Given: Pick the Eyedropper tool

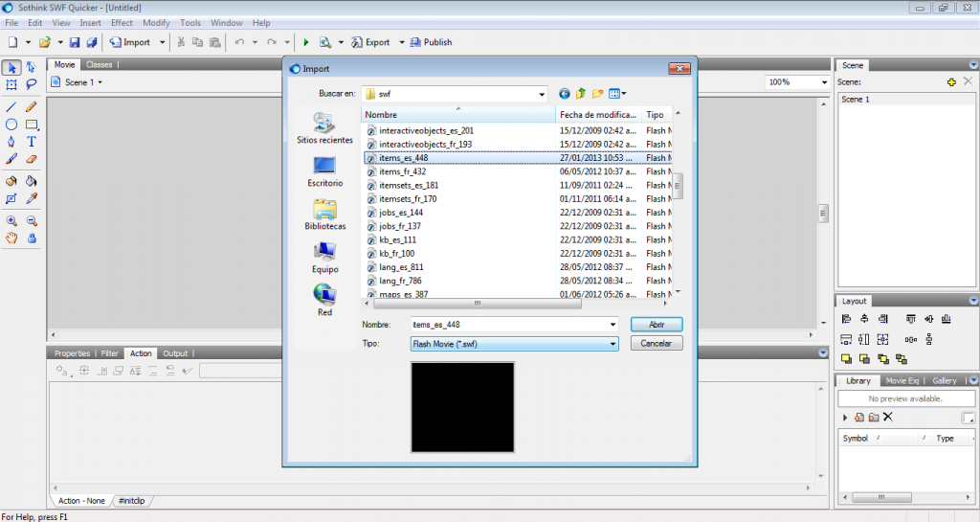Looking at the screenshot, I should (32, 199).
